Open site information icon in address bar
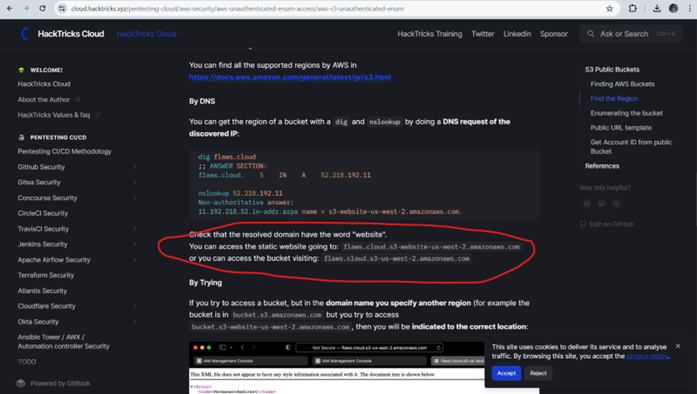The height and width of the screenshot is (394, 697). pos(62,8)
